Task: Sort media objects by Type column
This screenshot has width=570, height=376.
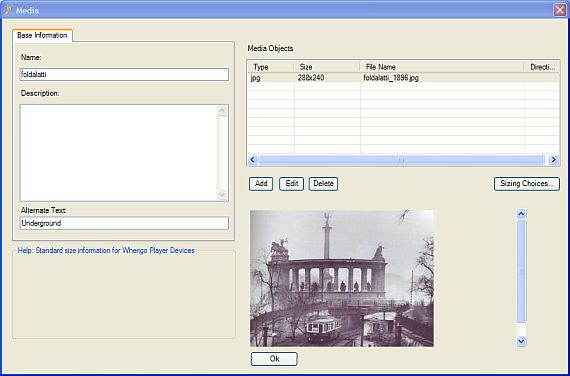Action: pos(271,67)
